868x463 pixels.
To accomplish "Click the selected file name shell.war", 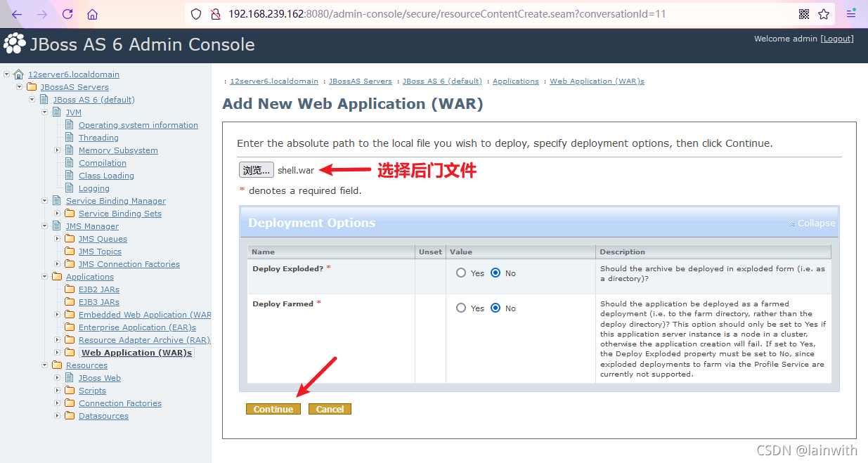I will (x=296, y=170).
